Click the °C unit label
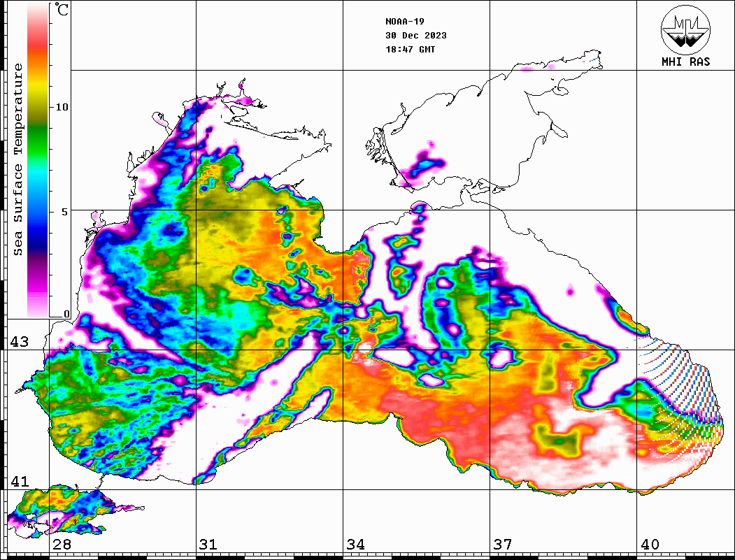Viewport: 735px width, 560px height. [62, 9]
